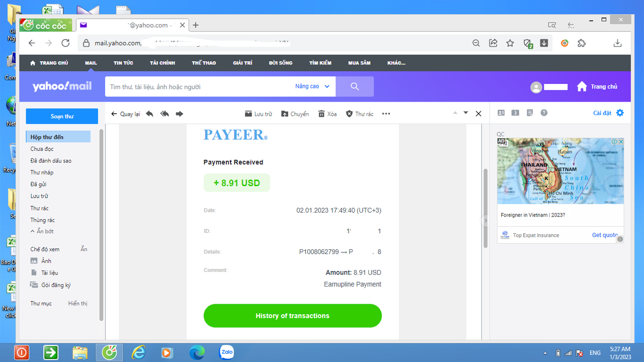Show folders with Hiển thị
Viewport: 644px width, 362px height.
click(x=78, y=304)
